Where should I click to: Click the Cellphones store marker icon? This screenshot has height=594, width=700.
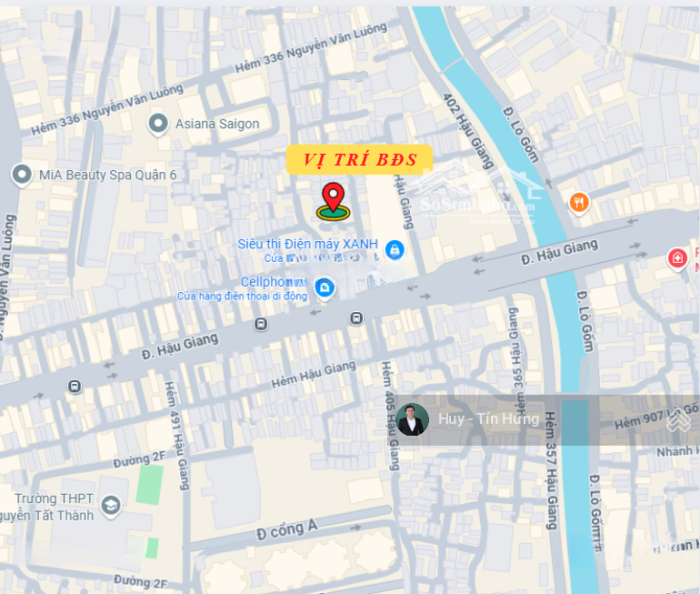pos(325,288)
